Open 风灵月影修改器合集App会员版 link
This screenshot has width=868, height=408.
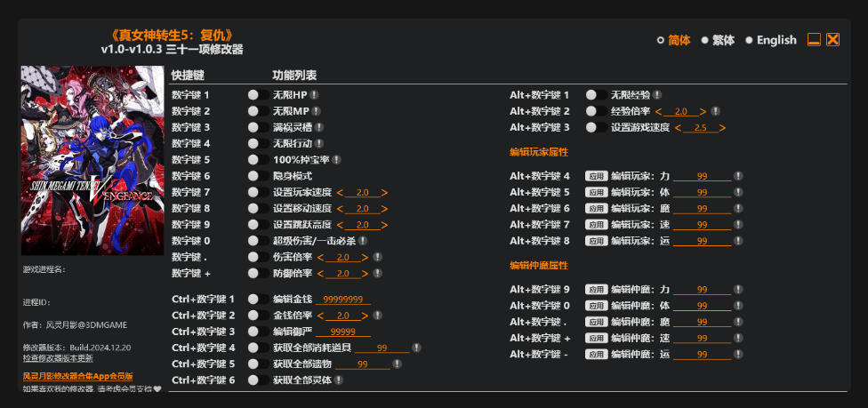point(78,376)
